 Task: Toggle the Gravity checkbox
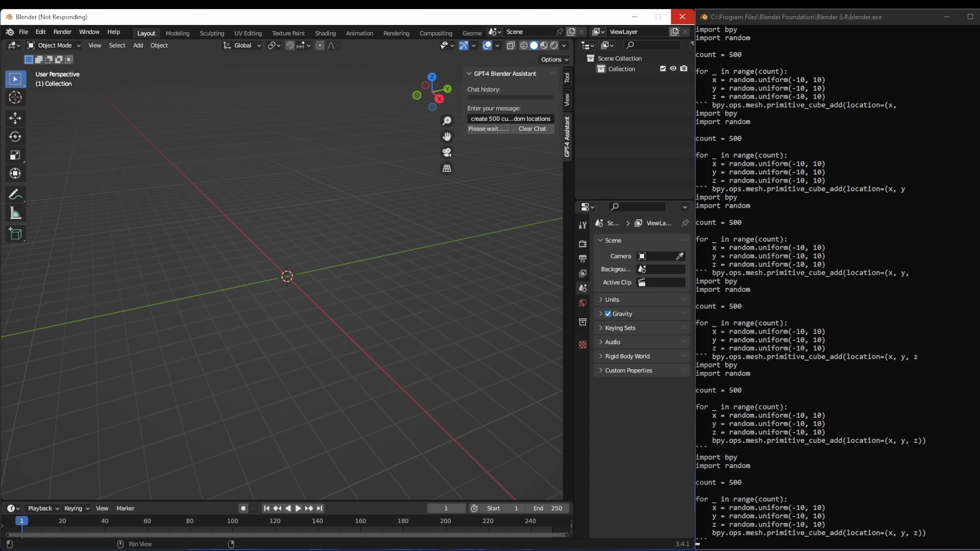click(x=608, y=314)
